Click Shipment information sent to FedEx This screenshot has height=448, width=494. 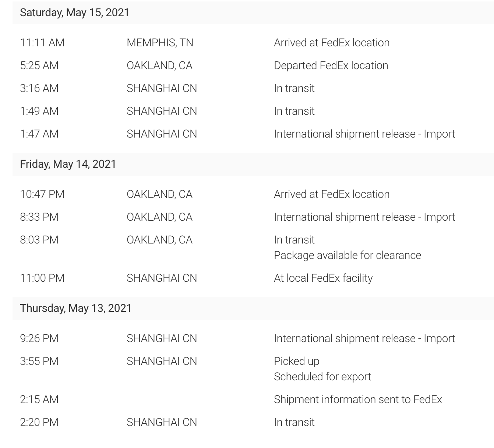[358, 399]
